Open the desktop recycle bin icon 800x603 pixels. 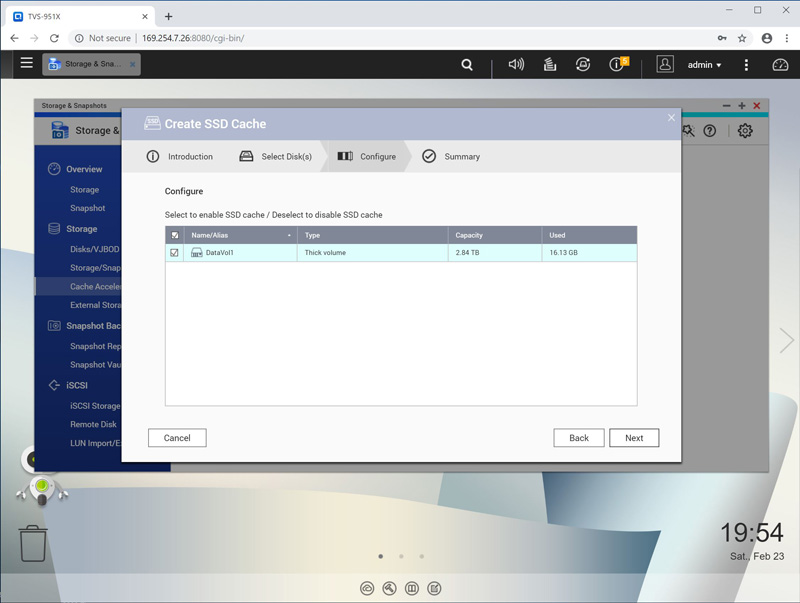click(x=33, y=543)
